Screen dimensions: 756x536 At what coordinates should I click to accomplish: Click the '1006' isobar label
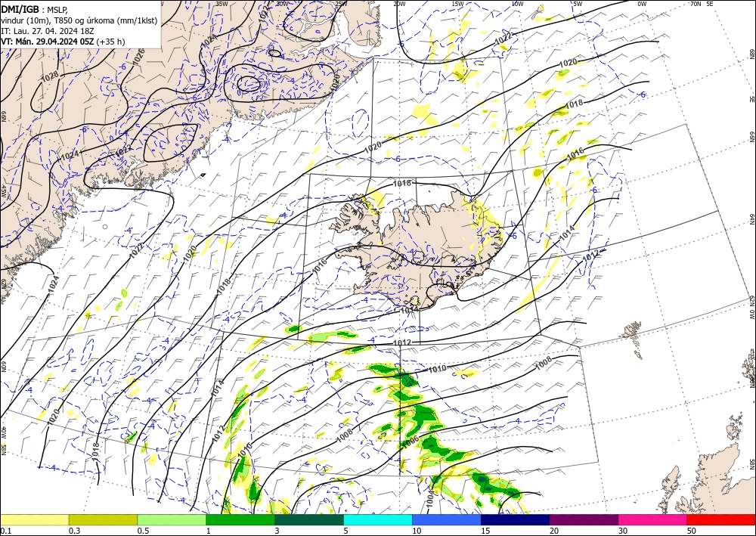(x=410, y=442)
